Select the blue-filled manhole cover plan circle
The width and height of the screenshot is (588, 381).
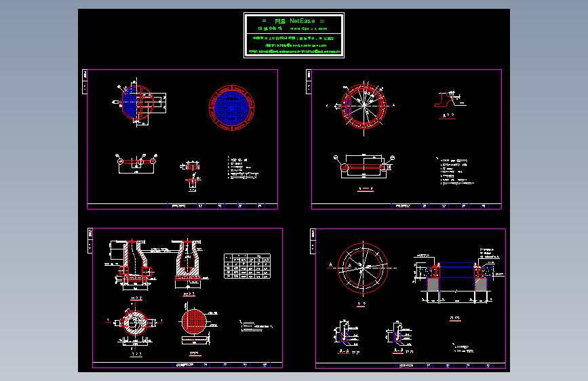[232, 108]
